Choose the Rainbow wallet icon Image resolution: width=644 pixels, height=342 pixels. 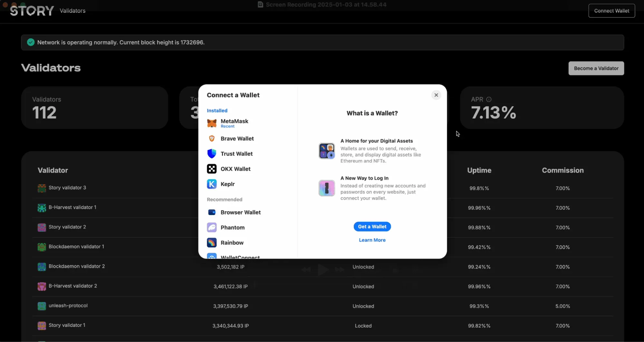212,242
